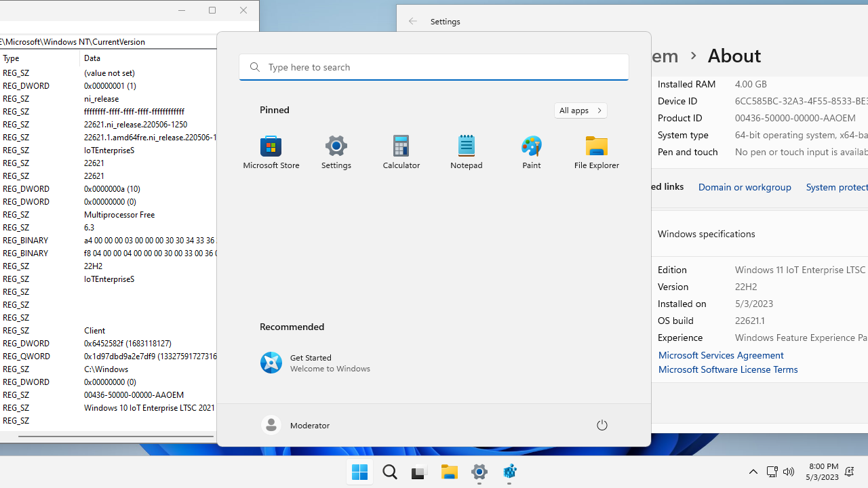Click the Type column header in Registry Editor
This screenshot has width=868, height=488.
coord(39,58)
